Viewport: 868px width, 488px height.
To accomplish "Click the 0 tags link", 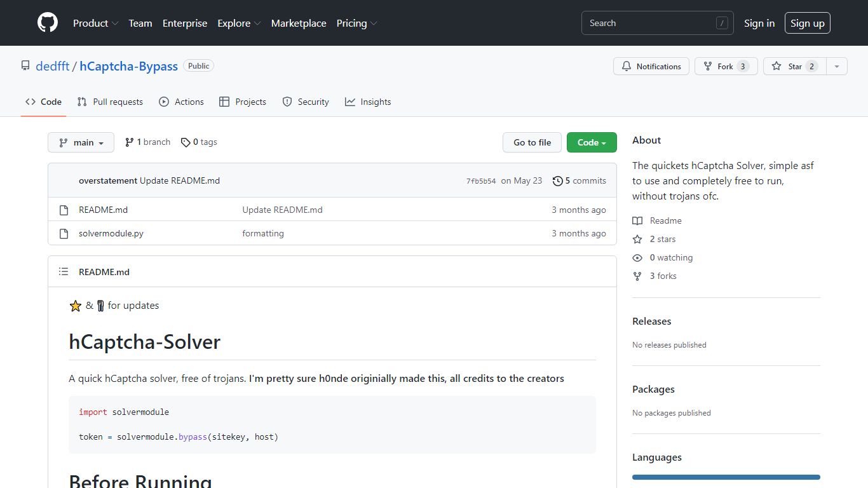I will tap(199, 142).
